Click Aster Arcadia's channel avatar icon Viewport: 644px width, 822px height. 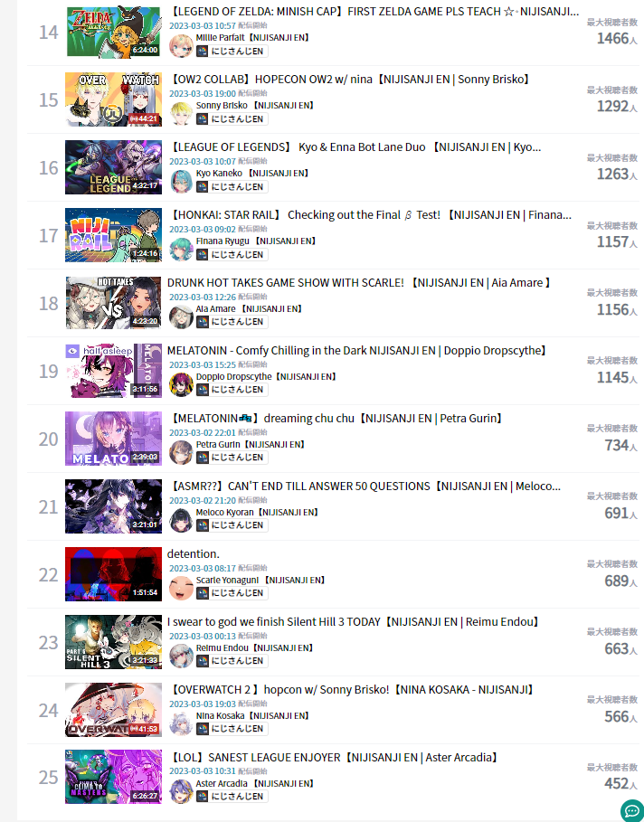point(181,791)
